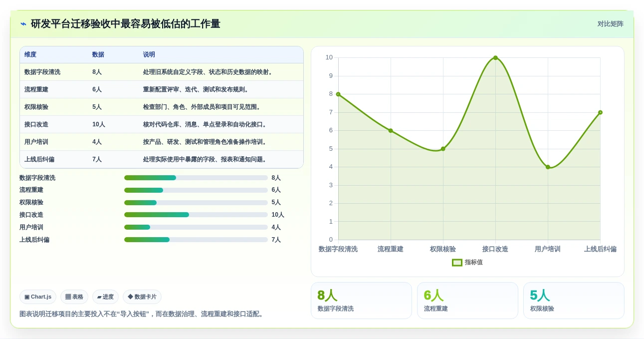Image resolution: width=644 pixels, height=339 pixels.
Task: Click the 接口改造 progress bar
Action: pyautogui.click(x=196, y=215)
